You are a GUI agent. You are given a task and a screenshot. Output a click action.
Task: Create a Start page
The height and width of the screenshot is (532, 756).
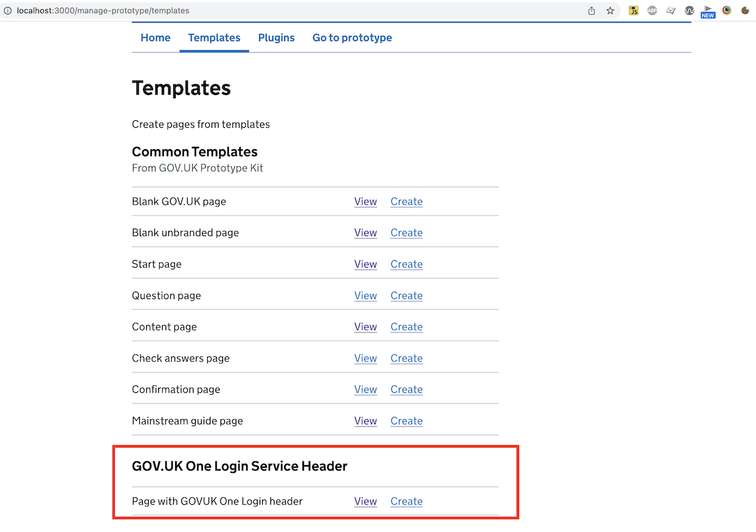pos(406,264)
